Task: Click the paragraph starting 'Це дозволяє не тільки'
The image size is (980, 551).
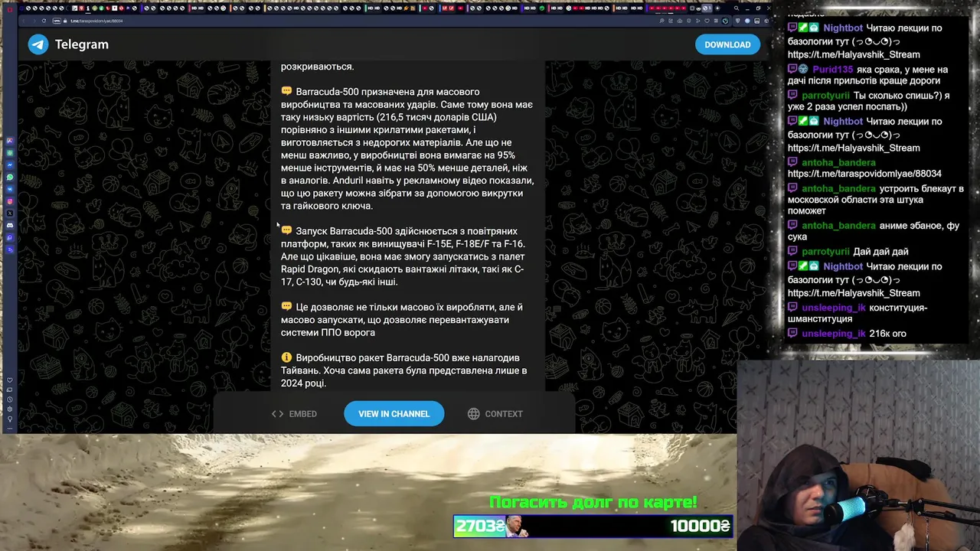Action: click(402, 320)
